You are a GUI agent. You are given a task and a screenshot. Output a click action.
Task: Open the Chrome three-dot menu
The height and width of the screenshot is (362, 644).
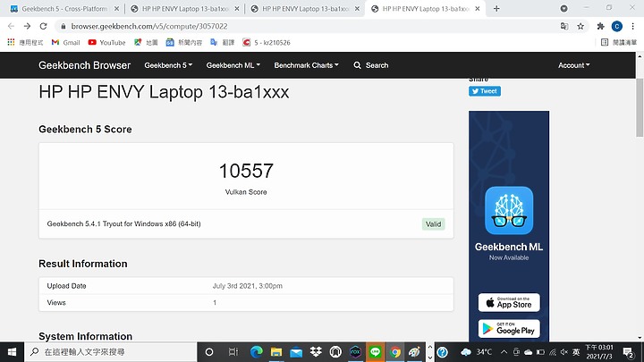click(632, 26)
